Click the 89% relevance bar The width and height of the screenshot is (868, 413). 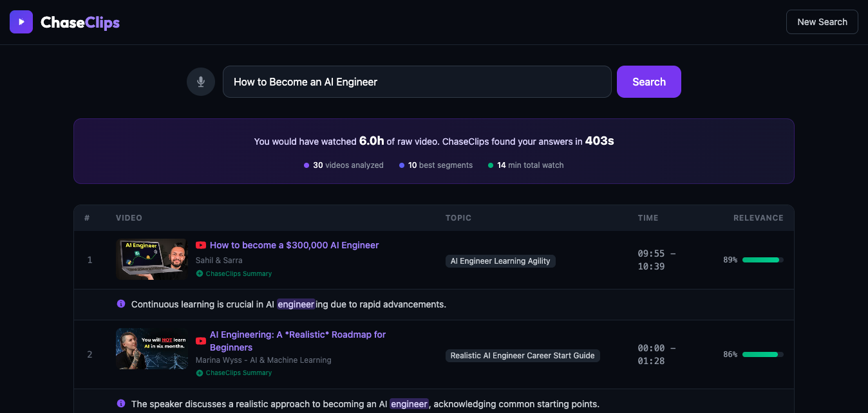(x=763, y=260)
